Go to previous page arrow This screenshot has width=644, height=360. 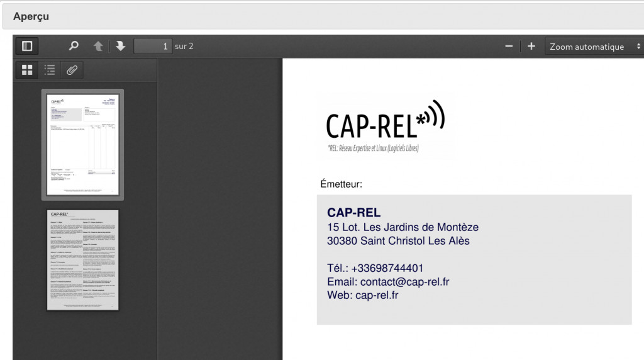(97, 46)
